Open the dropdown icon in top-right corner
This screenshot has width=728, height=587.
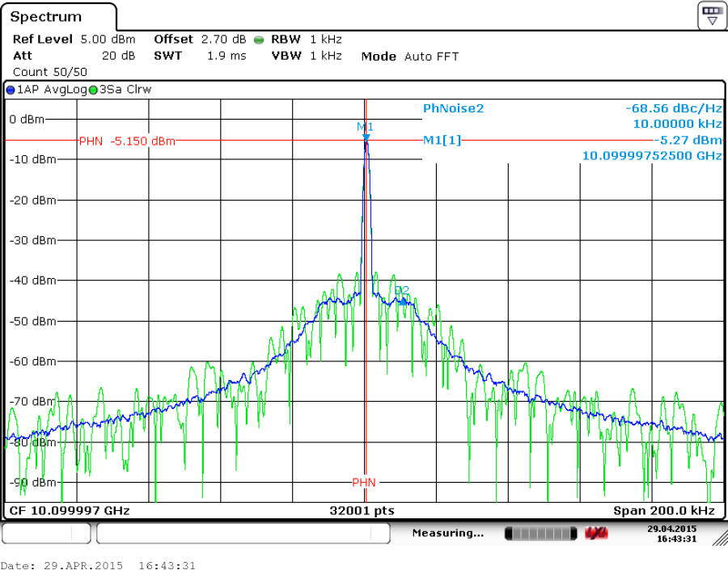point(711,15)
